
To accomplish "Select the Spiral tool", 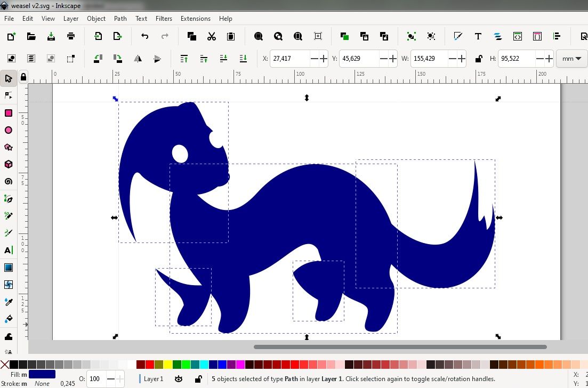I will 9,181.
